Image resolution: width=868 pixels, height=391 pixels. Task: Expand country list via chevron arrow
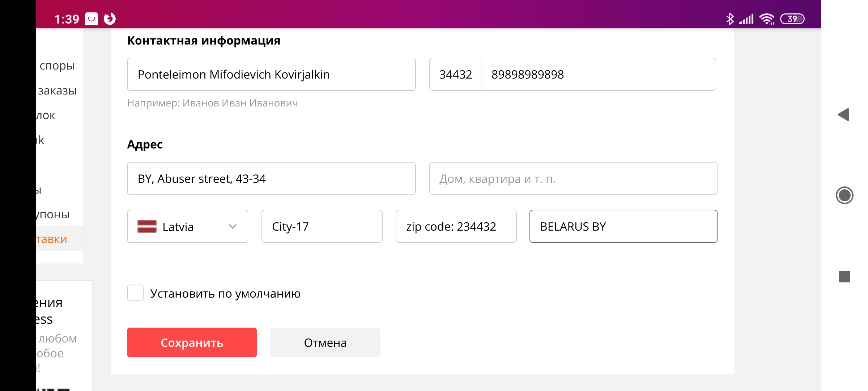coord(233,227)
